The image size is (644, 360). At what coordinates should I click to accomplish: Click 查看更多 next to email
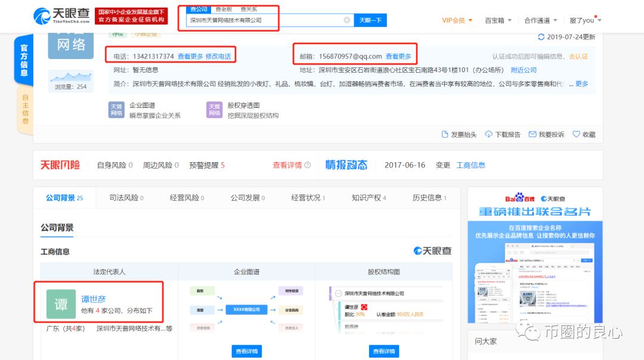click(x=398, y=56)
